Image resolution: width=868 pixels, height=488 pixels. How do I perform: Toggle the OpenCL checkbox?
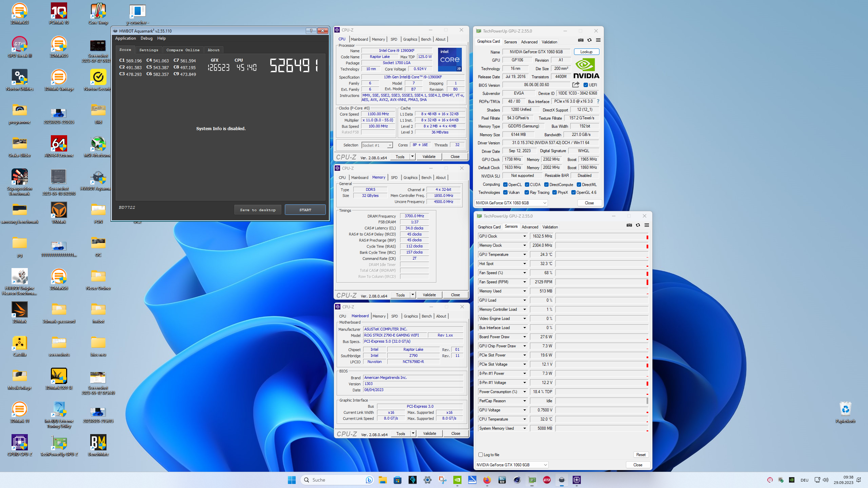coord(505,185)
